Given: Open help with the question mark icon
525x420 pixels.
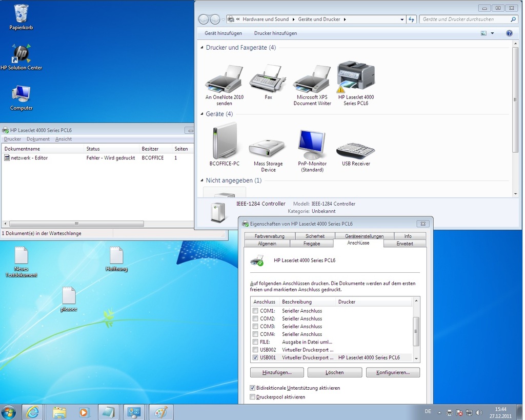Looking at the screenshot, I should coord(509,33).
